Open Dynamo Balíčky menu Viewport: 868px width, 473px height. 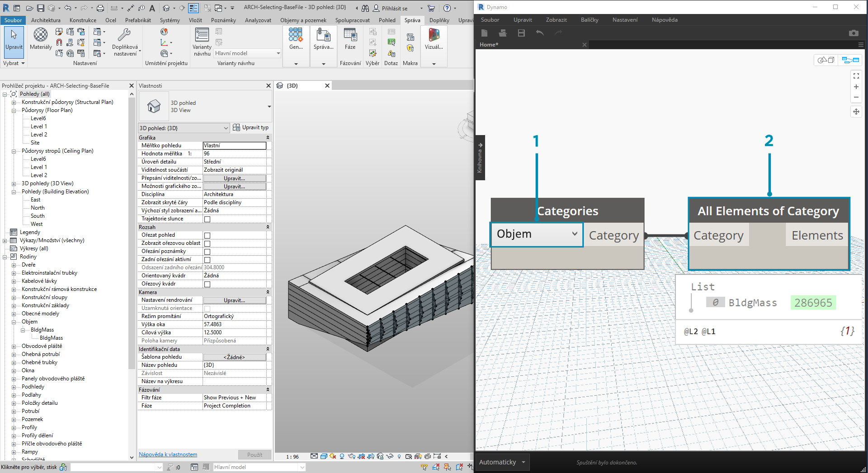point(590,20)
